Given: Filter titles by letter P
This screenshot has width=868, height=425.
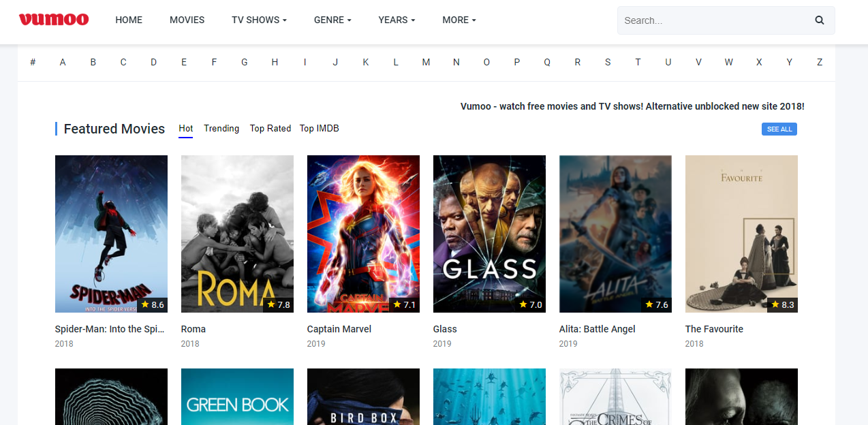Looking at the screenshot, I should click(x=517, y=62).
